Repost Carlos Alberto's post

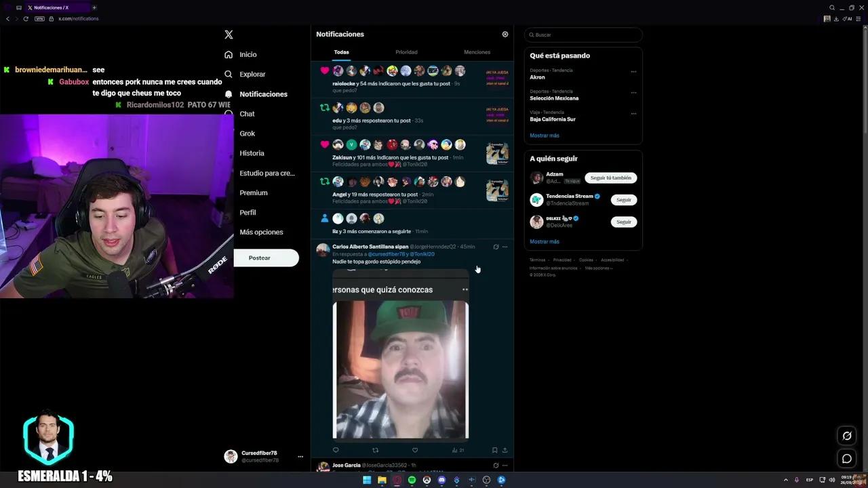pyautogui.click(x=375, y=450)
